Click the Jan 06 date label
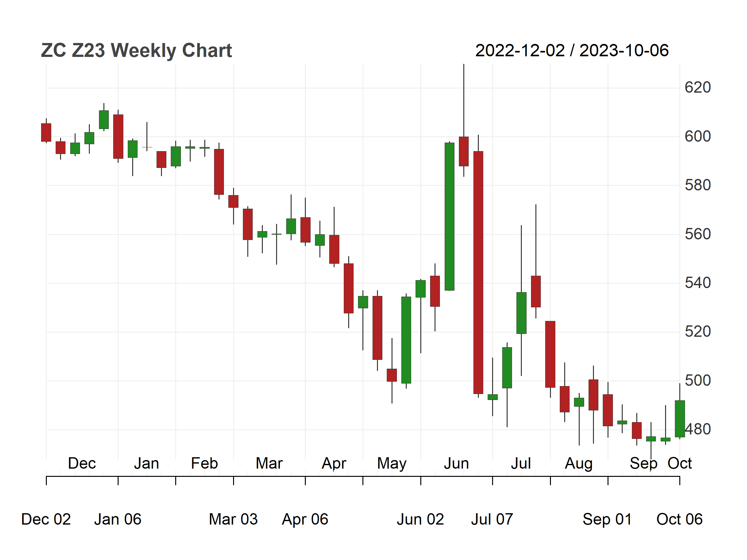Image resolution: width=747 pixels, height=560 pixels. 118,520
